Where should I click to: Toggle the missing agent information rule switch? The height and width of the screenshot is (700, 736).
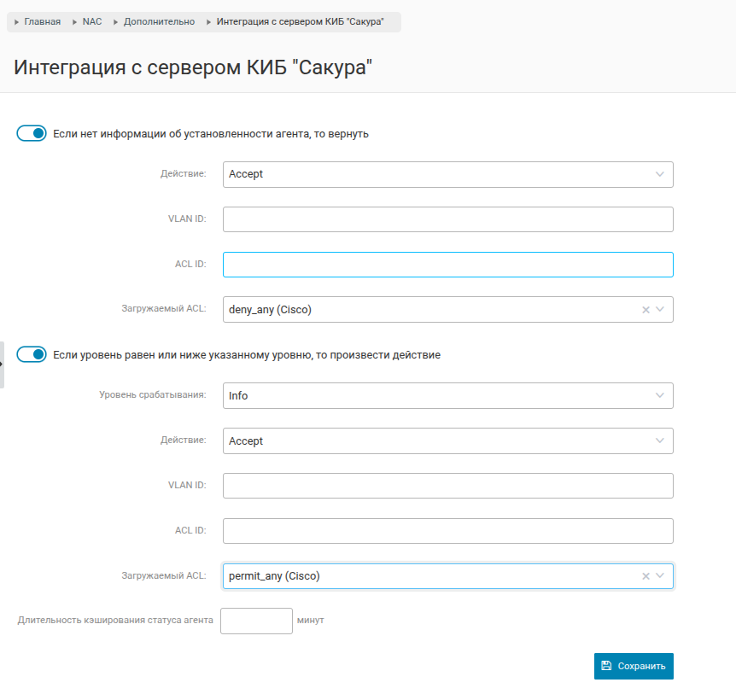pos(32,134)
